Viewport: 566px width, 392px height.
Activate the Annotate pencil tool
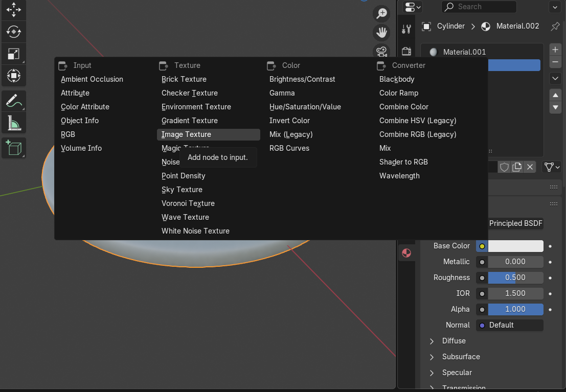pos(13,100)
